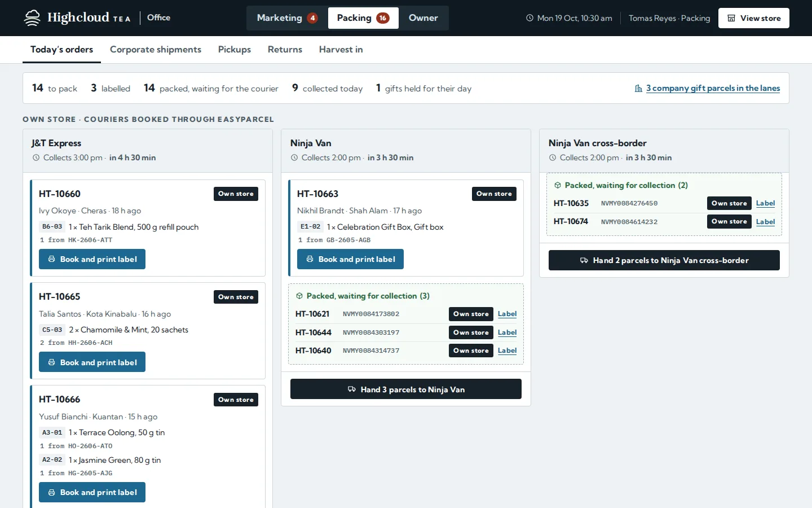This screenshot has width=812, height=508.
Task: Click the storefront icon in View store
Action: (731, 18)
